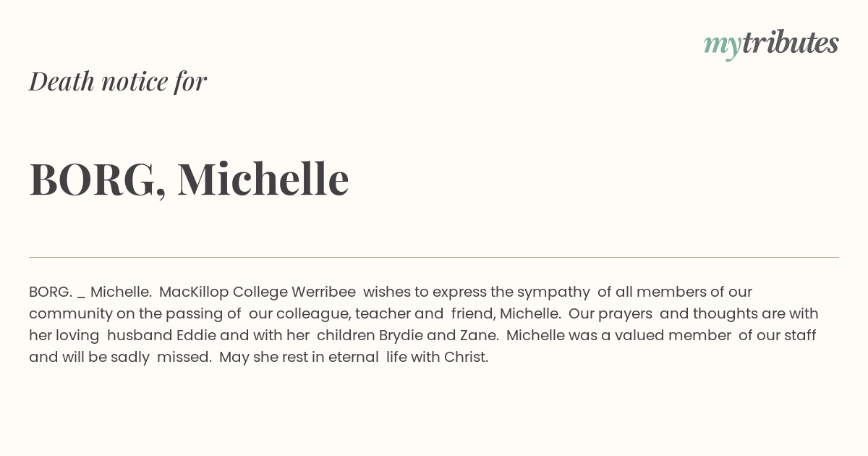Click the word 'Christ.' ending the notice
Screen dimensions: 868x456
(x=467, y=357)
